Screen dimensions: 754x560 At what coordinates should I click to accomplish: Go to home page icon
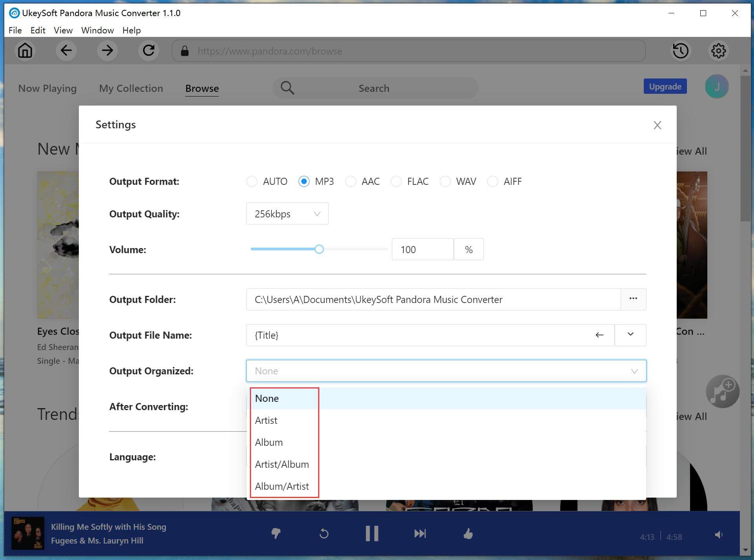[x=25, y=51]
